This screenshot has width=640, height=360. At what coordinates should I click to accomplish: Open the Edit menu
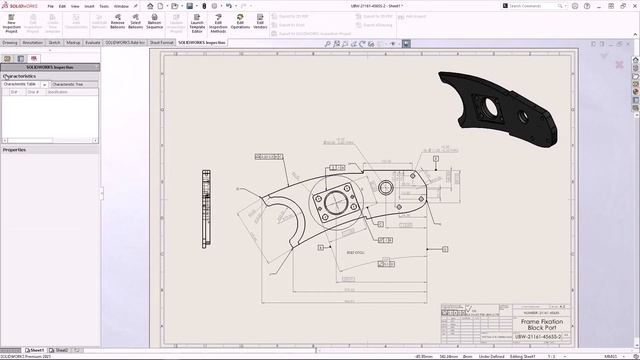(x=62, y=6)
